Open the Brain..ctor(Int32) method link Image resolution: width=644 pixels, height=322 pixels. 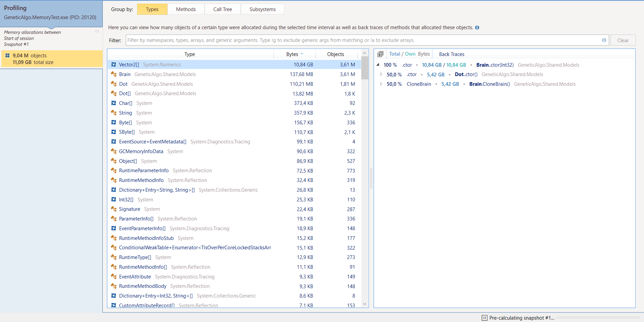tap(495, 65)
